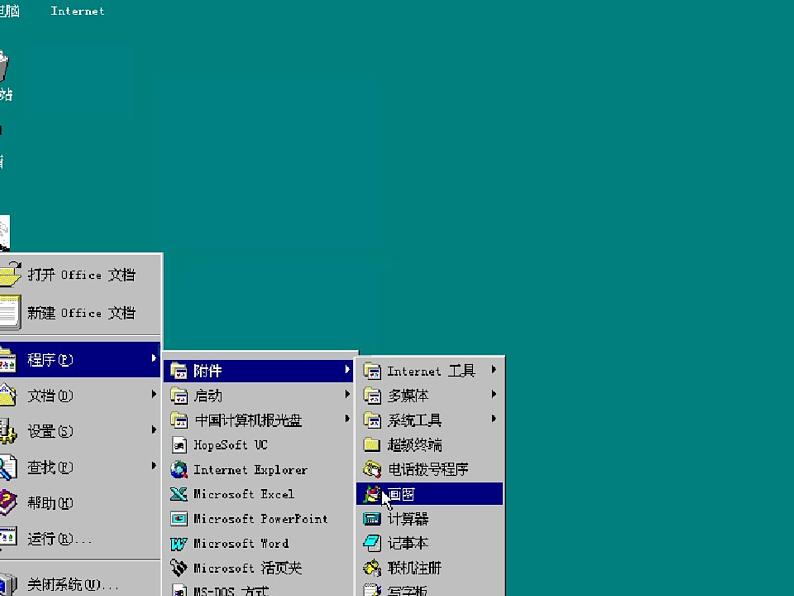
Task: Open 电话拨号程序 phone dialer
Action: (x=429, y=469)
